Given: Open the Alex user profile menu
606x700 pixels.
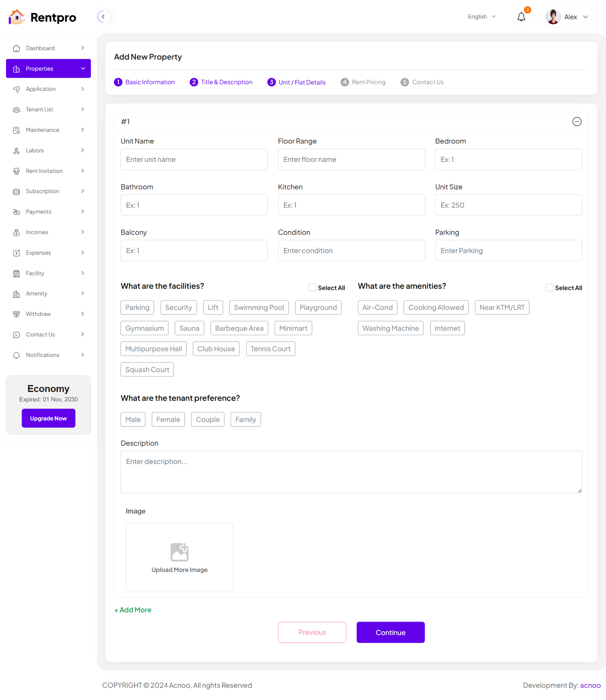Looking at the screenshot, I should pyautogui.click(x=568, y=17).
